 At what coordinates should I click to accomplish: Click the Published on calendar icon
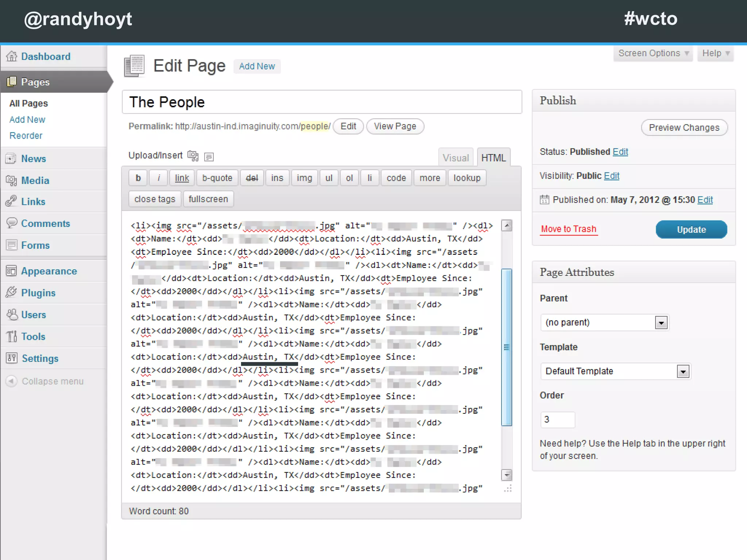[544, 200]
